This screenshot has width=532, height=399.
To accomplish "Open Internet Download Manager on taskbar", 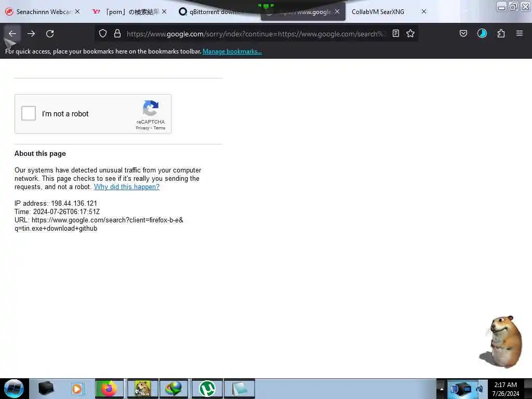I will (x=174, y=389).
